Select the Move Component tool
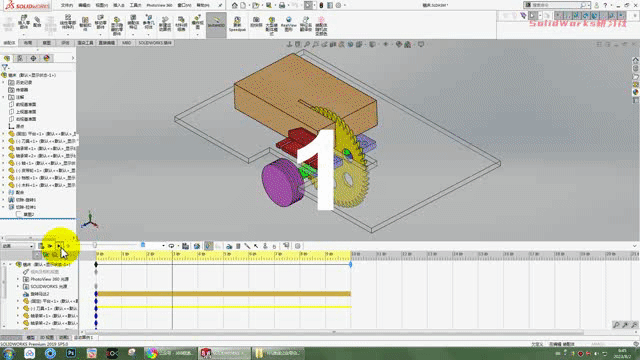The height and width of the screenshot is (360, 640). tap(100, 22)
